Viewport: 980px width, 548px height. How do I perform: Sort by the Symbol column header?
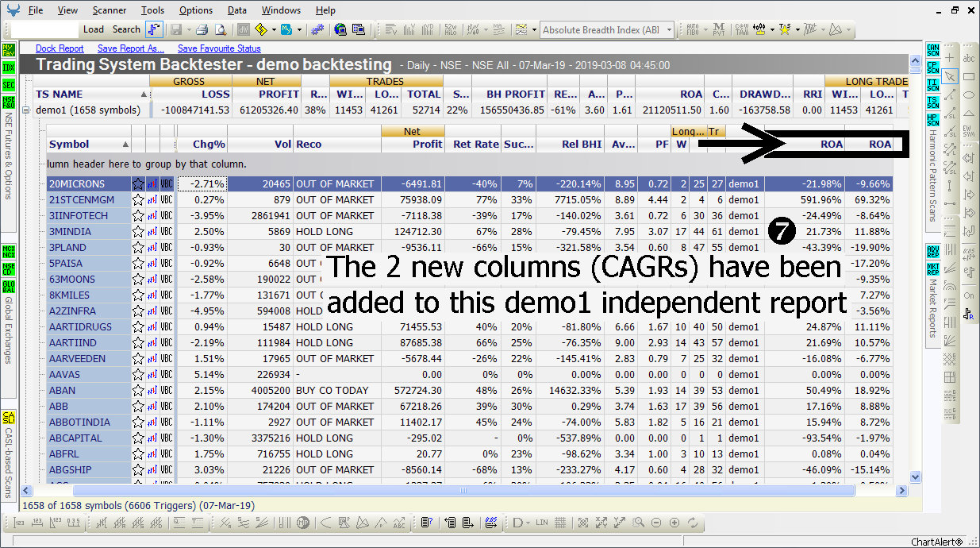coord(88,145)
